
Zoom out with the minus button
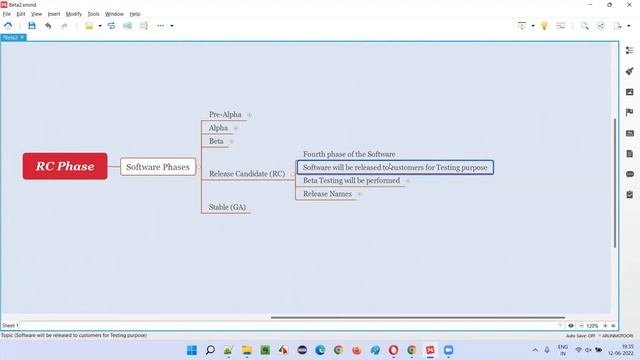[581, 326]
